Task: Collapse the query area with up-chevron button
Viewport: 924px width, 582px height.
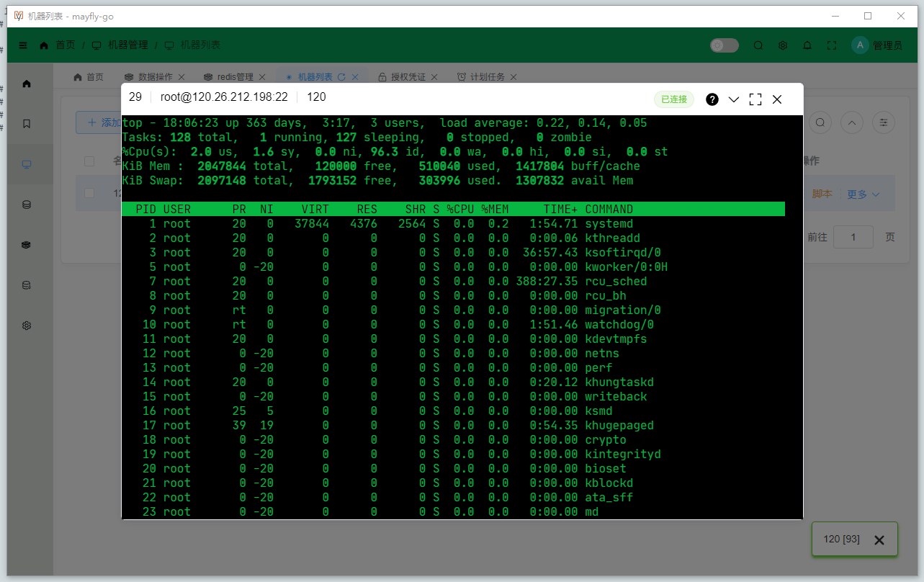Action: coord(852,122)
